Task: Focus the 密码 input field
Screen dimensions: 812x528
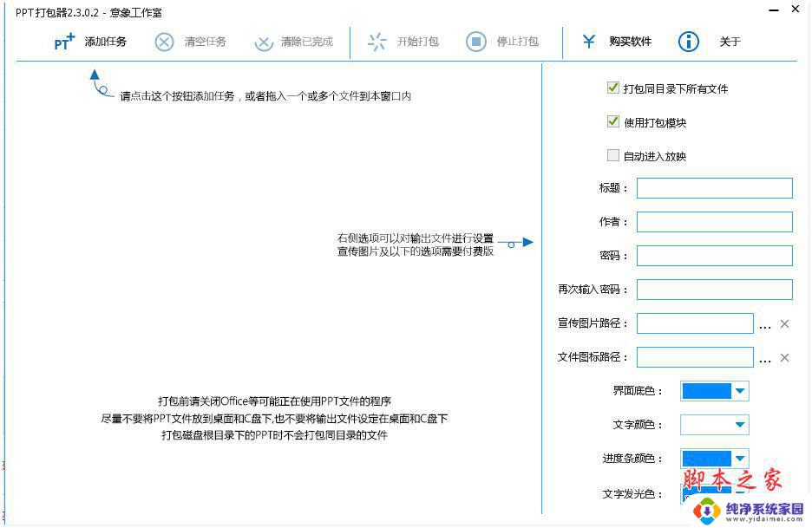Action: 715,256
